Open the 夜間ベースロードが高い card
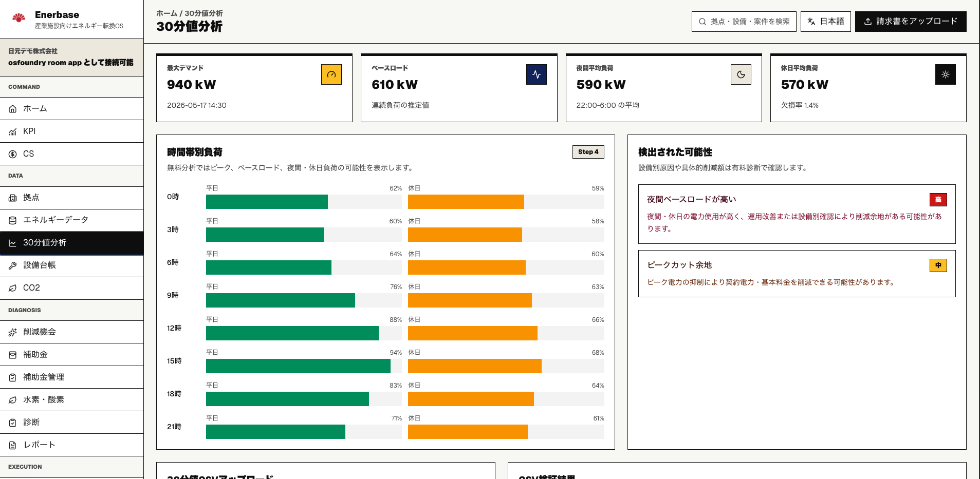Screen dimensions: 980x479 (797, 214)
